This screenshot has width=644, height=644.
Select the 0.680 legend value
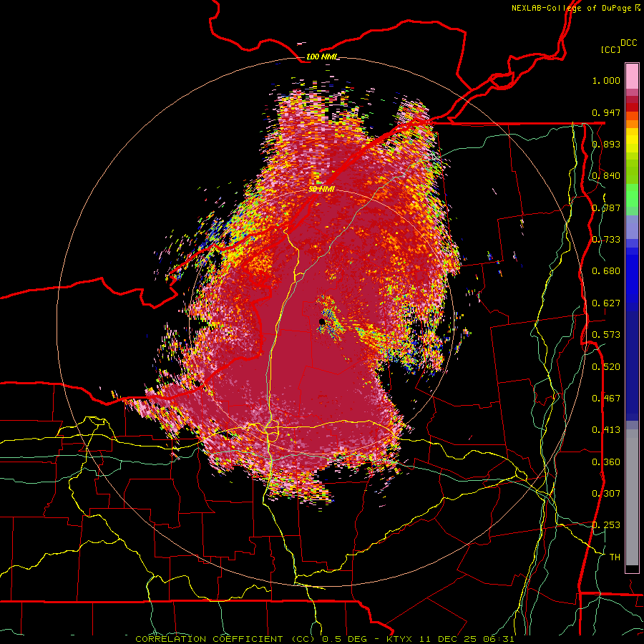tap(606, 271)
